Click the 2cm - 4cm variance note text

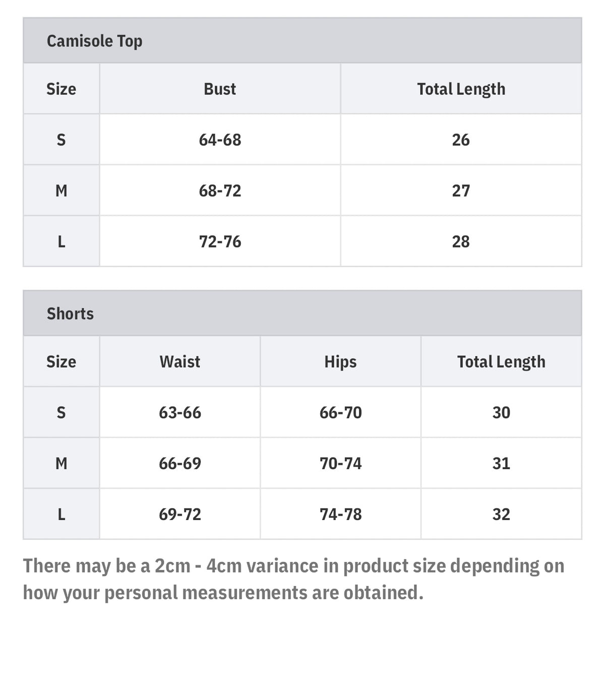pyautogui.click(x=293, y=579)
